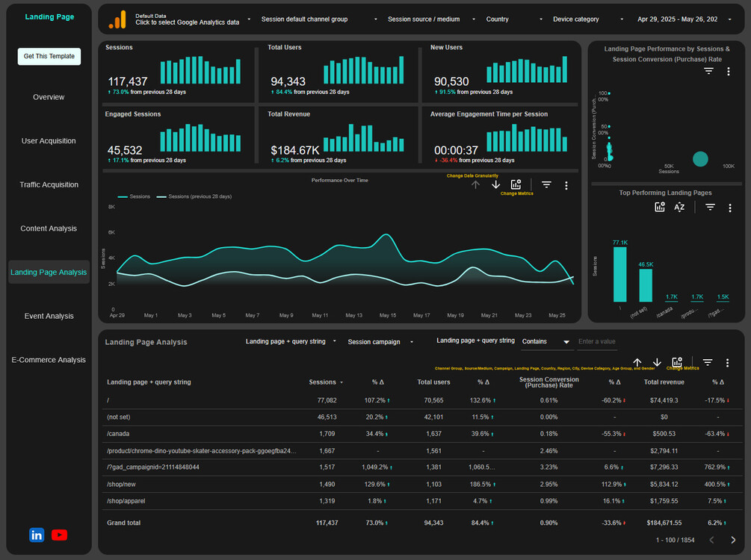This screenshot has width=751, height=560.
Task: Sort by Session Conversion (Purchase) Rate header
Action: 549,382
